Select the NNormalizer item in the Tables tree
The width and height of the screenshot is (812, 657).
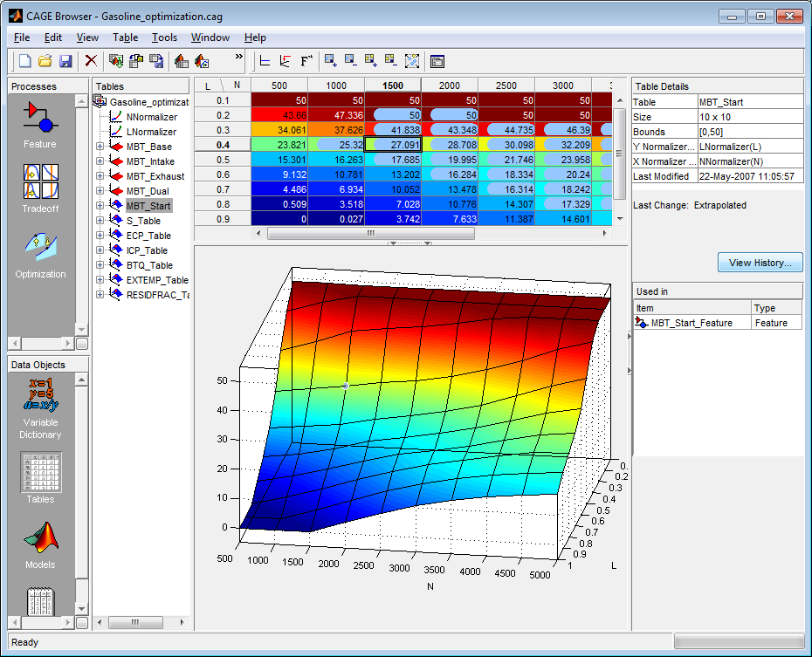[151, 117]
